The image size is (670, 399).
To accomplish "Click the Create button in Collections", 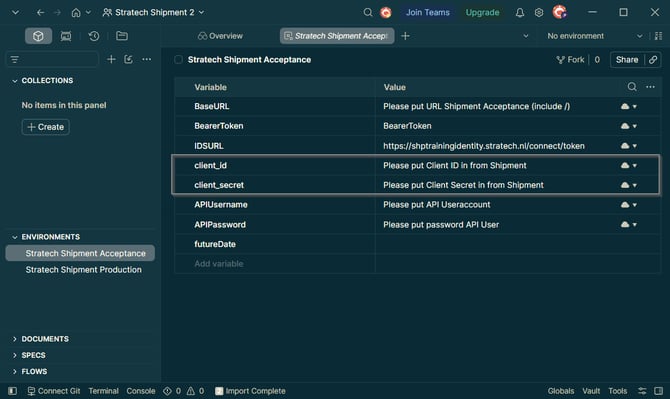I will pyautogui.click(x=45, y=127).
